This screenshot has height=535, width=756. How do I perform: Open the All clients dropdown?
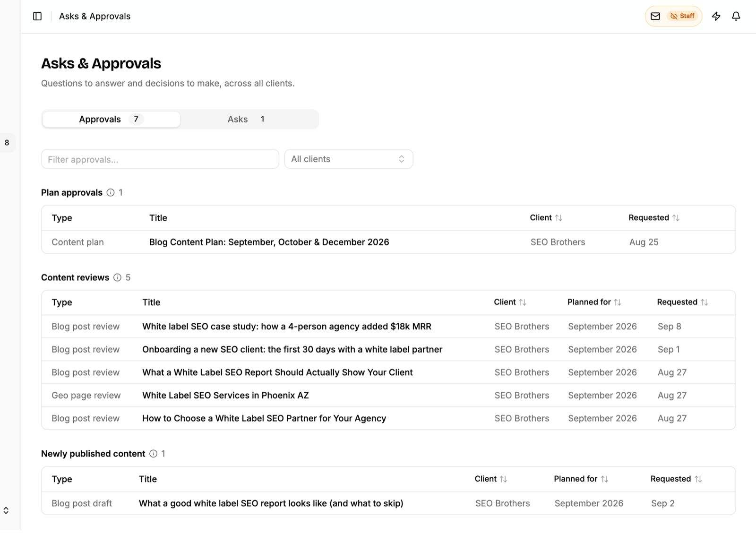349,159
